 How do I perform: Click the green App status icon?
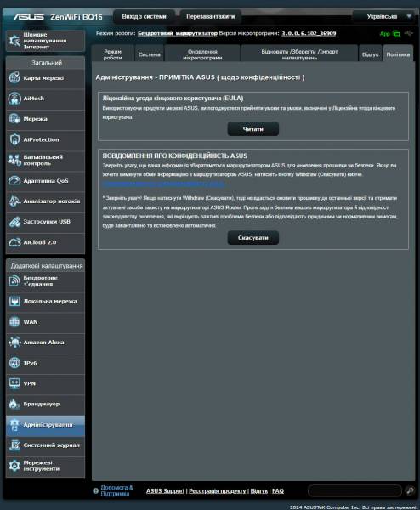pos(396,33)
